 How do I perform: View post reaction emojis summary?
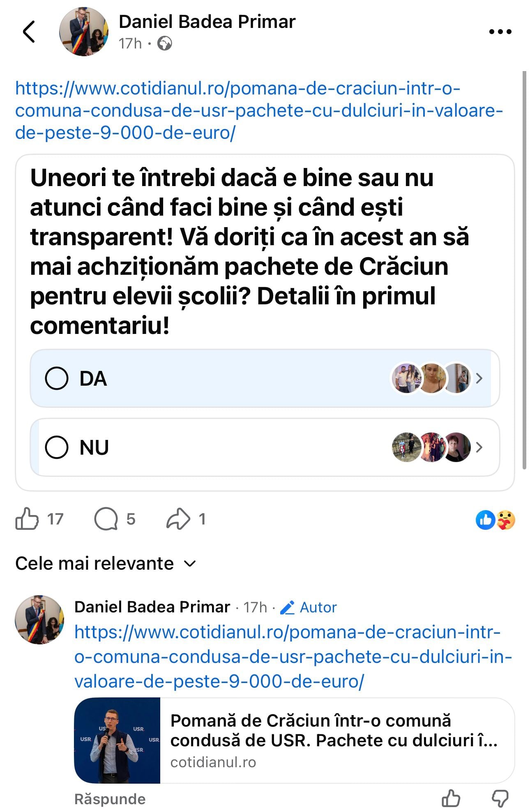[495, 520]
